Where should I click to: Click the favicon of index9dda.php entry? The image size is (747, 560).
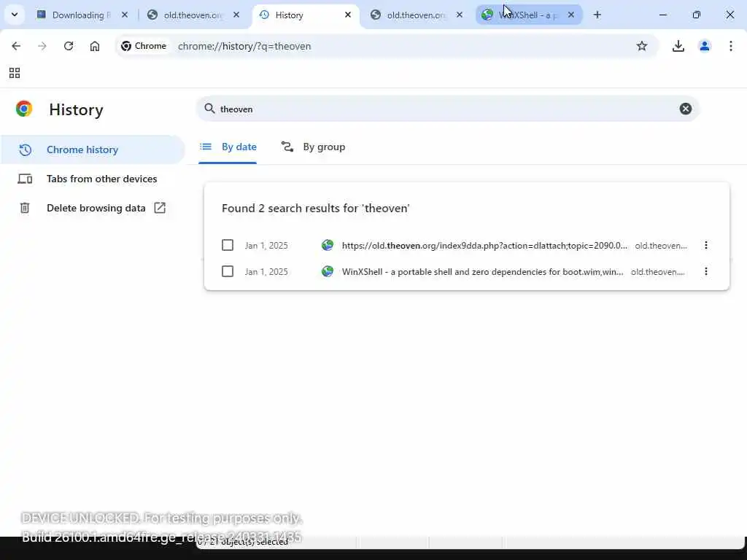point(328,245)
